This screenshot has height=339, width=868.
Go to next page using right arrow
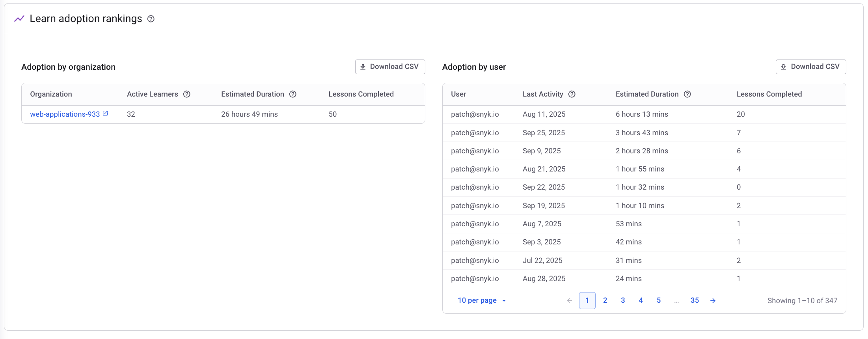click(713, 301)
